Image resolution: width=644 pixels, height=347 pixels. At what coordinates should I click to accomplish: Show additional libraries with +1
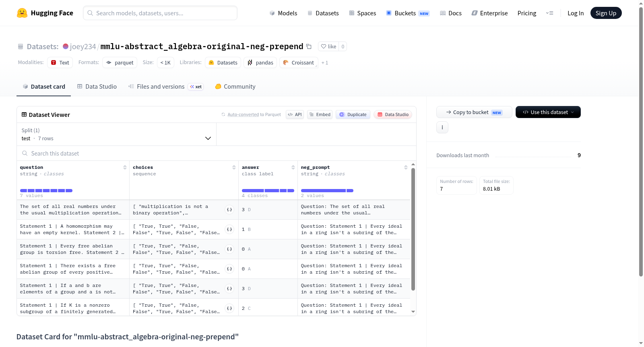pos(325,62)
